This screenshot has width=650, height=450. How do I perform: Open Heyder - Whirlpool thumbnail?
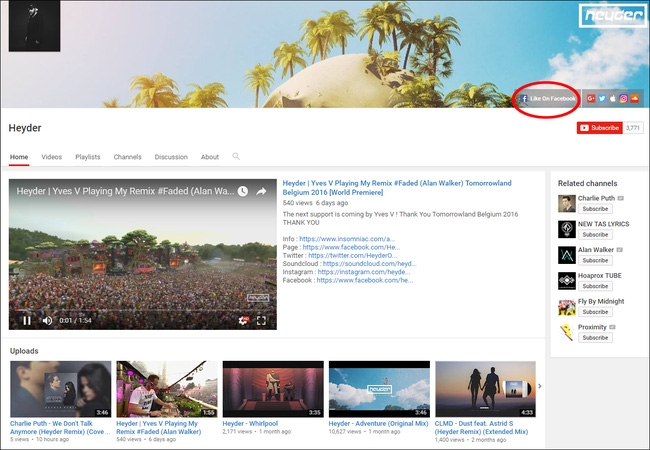tap(273, 389)
